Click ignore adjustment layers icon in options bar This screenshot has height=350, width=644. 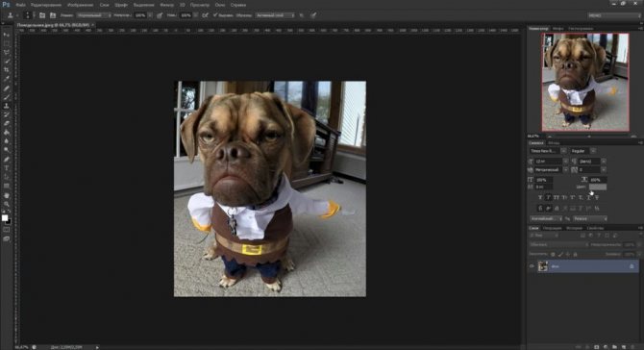302,15
